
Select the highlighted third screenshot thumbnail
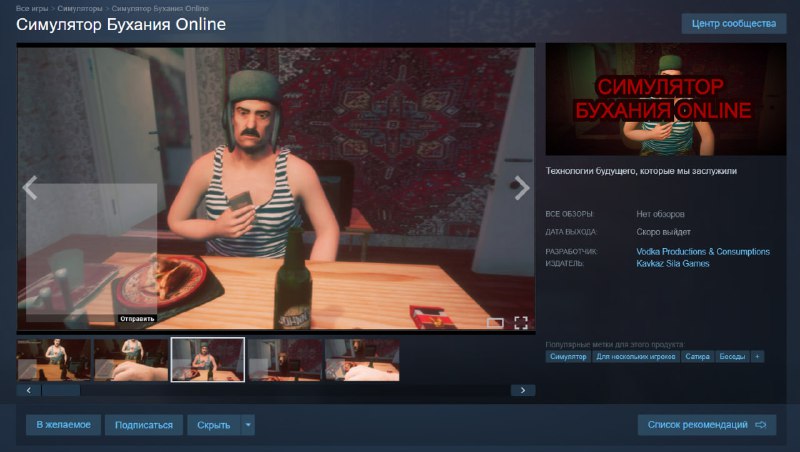click(x=208, y=360)
